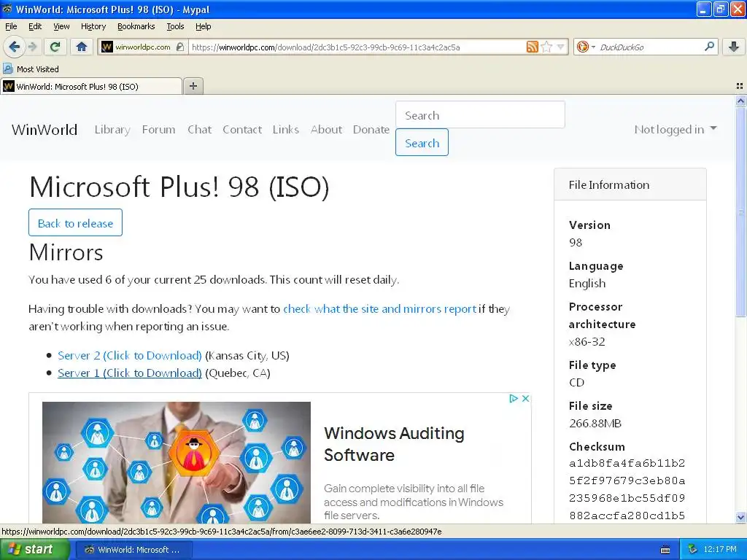Image resolution: width=747 pixels, height=560 pixels.
Task: Click the page scrollbar up arrow
Action: coord(740,101)
